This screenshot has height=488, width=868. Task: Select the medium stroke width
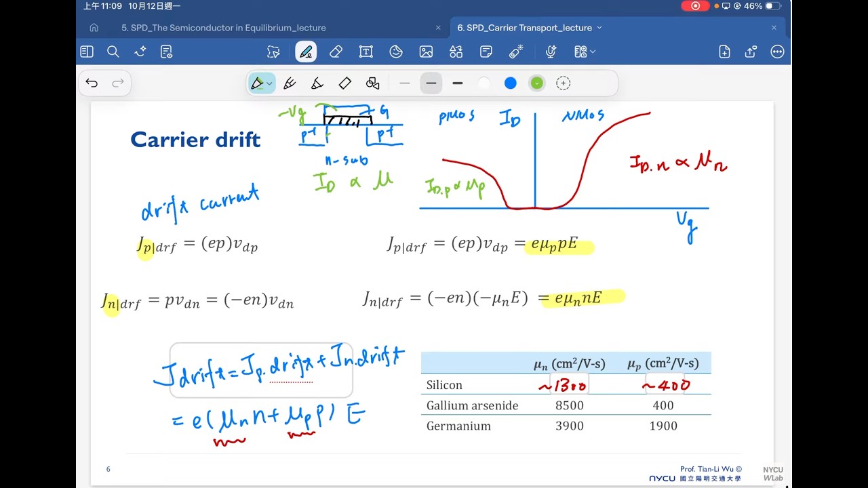431,83
